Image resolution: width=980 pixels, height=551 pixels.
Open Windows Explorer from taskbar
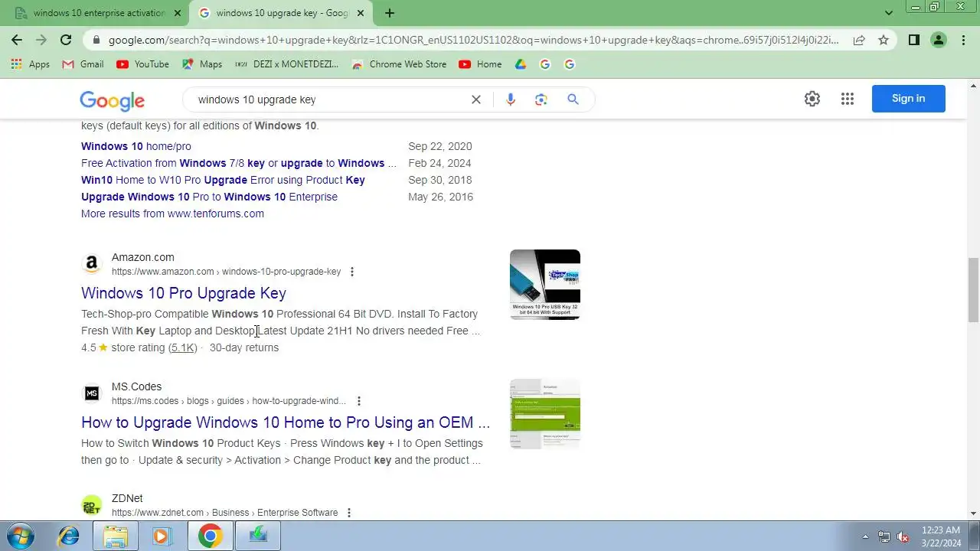click(116, 536)
